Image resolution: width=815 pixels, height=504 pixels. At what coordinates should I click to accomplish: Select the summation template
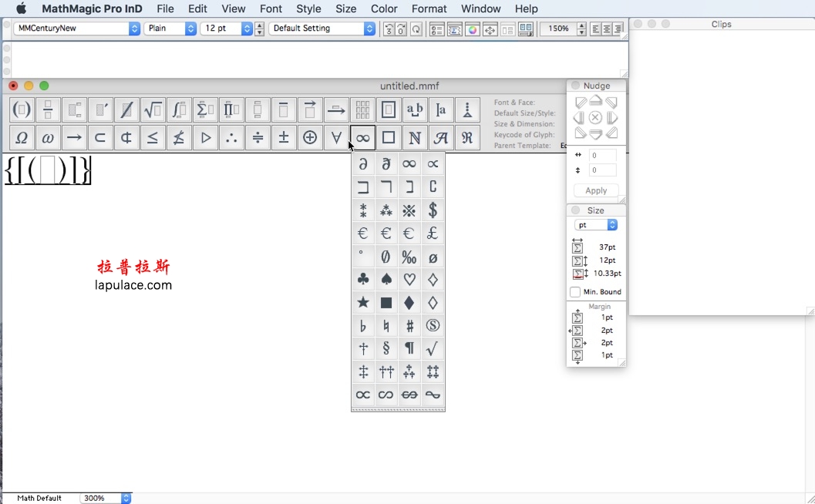coord(205,109)
